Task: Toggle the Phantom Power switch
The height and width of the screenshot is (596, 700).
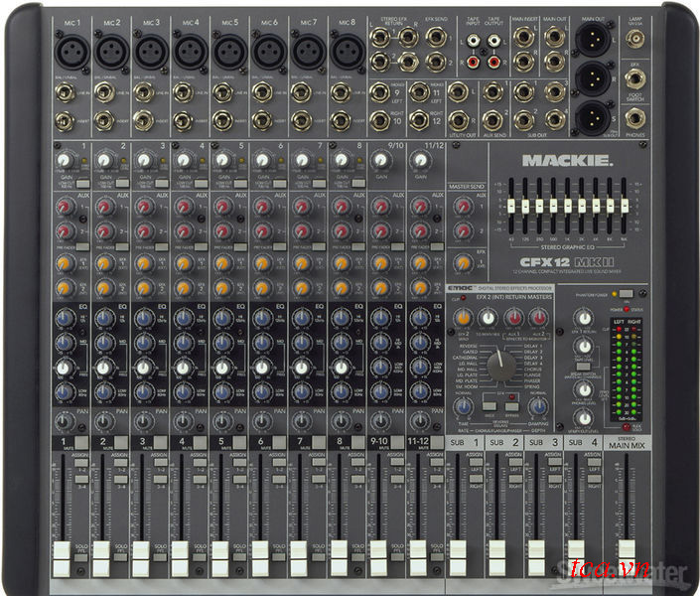Action: click(x=626, y=294)
